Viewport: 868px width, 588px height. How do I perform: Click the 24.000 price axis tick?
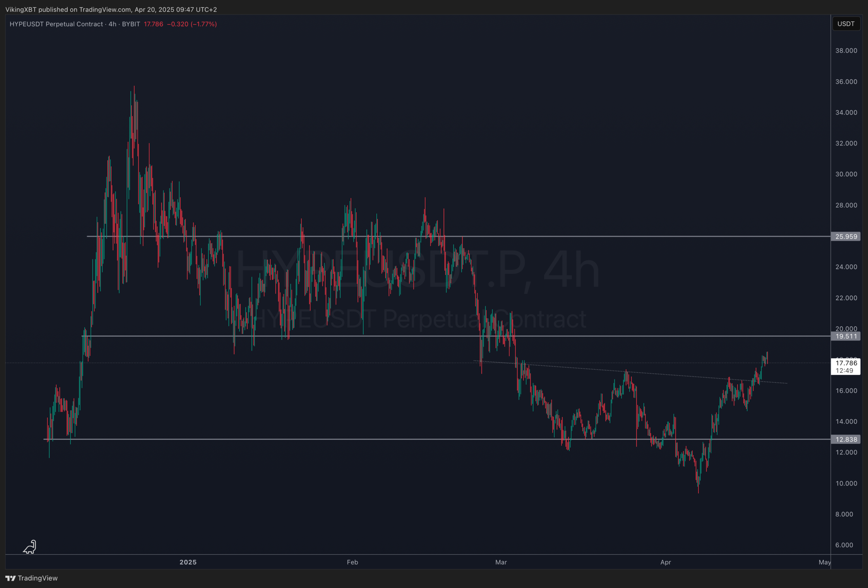click(846, 267)
